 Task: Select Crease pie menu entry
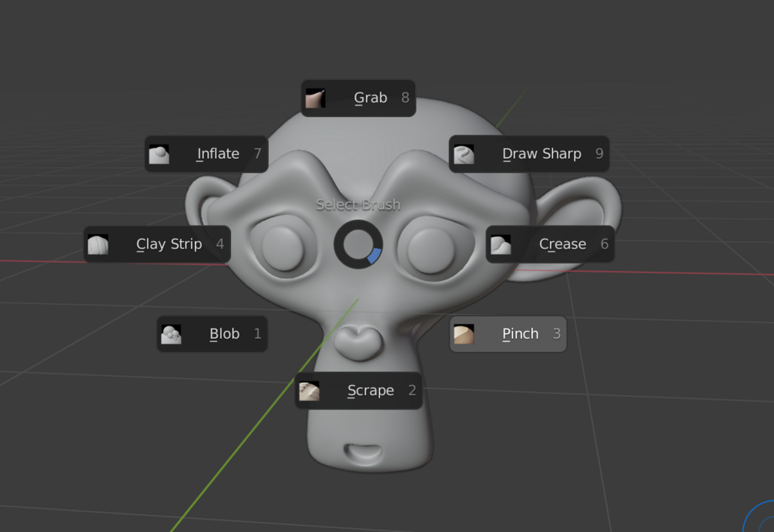pos(550,244)
